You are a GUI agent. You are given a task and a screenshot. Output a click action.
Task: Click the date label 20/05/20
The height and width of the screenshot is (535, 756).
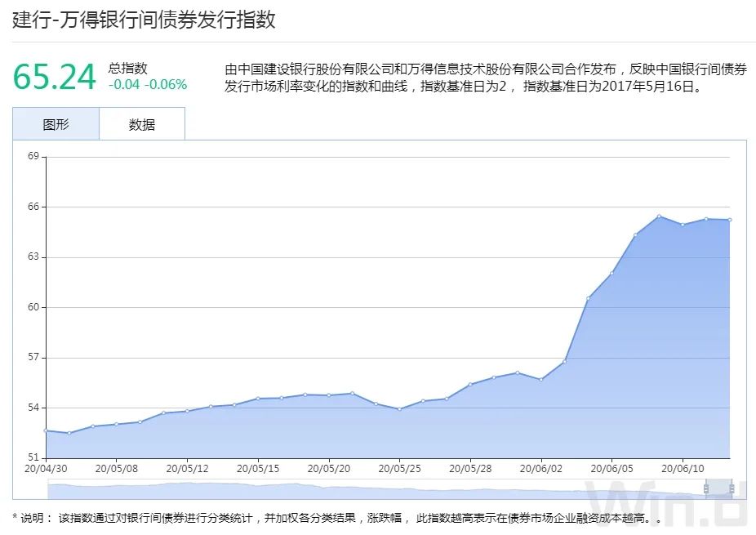coord(330,468)
